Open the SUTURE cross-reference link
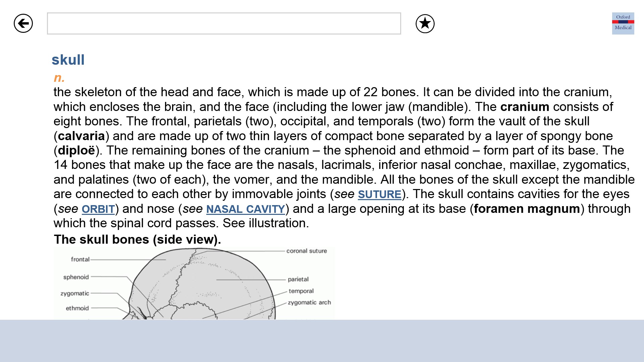Viewport: 644px width, 362px height. click(379, 194)
